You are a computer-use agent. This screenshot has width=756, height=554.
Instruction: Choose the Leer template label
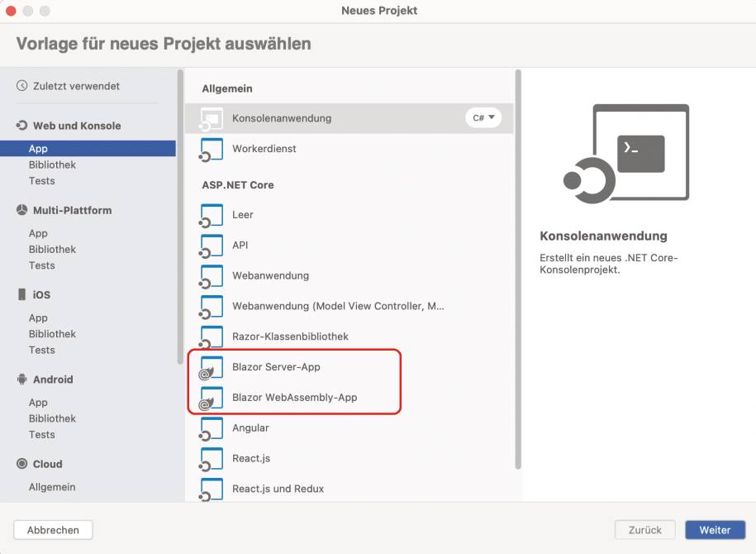click(243, 215)
